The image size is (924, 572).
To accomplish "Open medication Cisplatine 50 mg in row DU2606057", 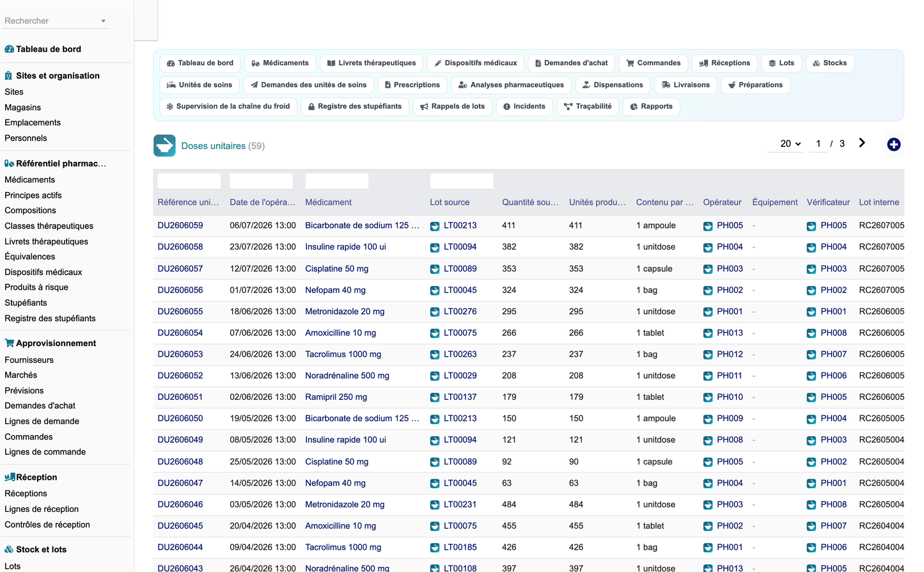I will (337, 269).
